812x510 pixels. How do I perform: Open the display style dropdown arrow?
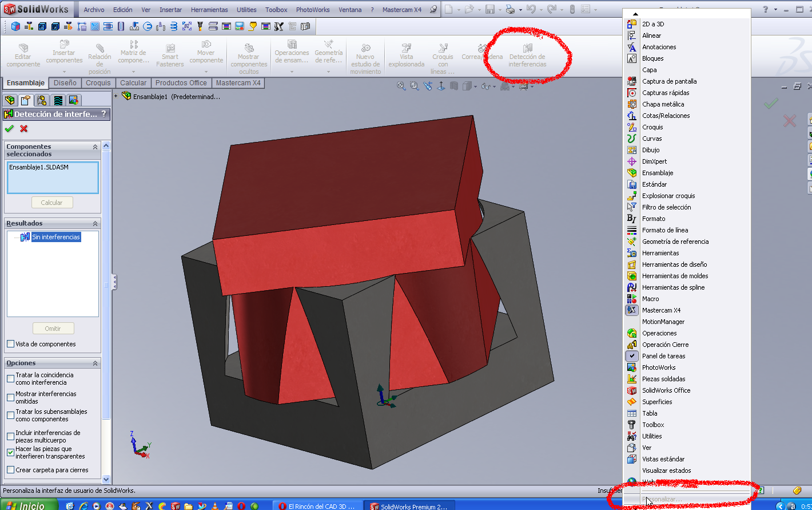tap(476, 86)
